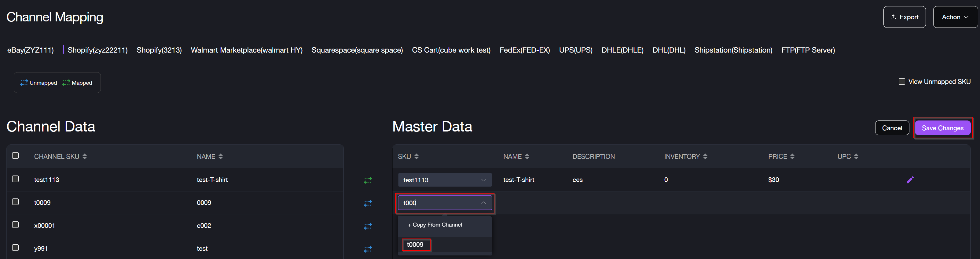Image resolution: width=980 pixels, height=259 pixels.
Task: Sort Channel SKU column using sort icon
Action: tap(84, 157)
